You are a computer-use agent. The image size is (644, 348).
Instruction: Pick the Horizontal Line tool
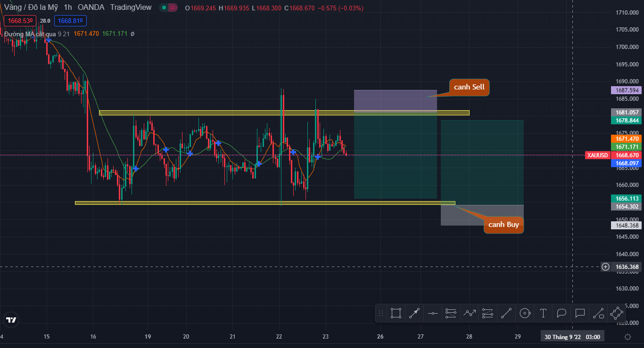(433, 313)
